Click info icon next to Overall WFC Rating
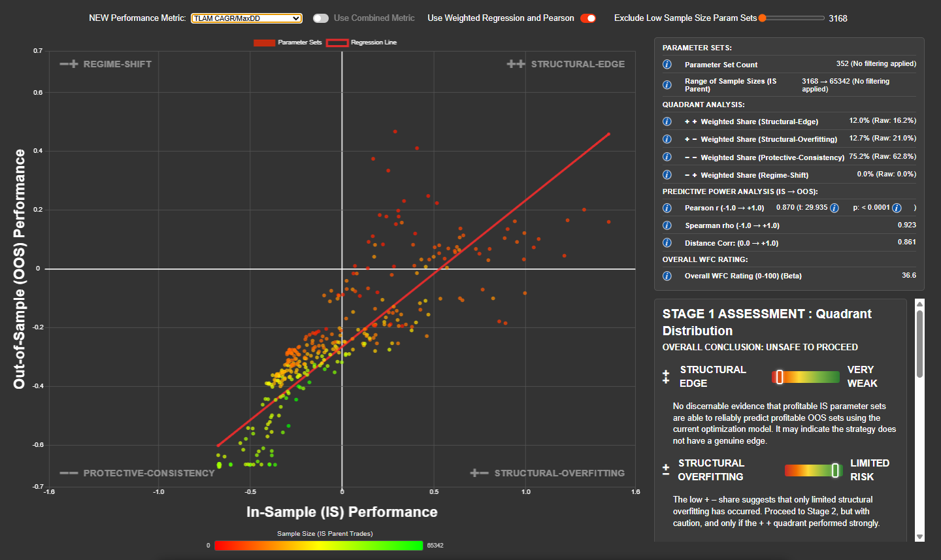 (x=667, y=276)
